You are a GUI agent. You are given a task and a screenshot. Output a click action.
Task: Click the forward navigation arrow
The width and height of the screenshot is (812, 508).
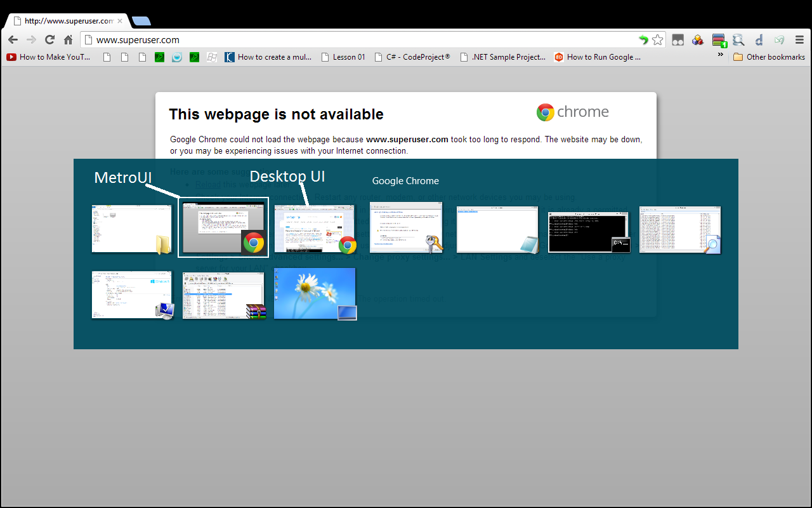pyautogui.click(x=32, y=40)
